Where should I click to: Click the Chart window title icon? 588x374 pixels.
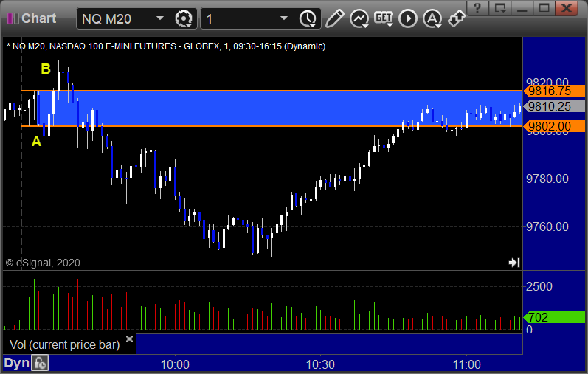pyautogui.click(x=13, y=18)
